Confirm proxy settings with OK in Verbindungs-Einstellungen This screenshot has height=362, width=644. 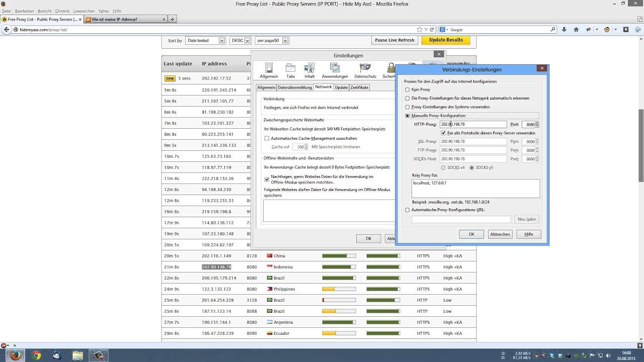click(471, 234)
